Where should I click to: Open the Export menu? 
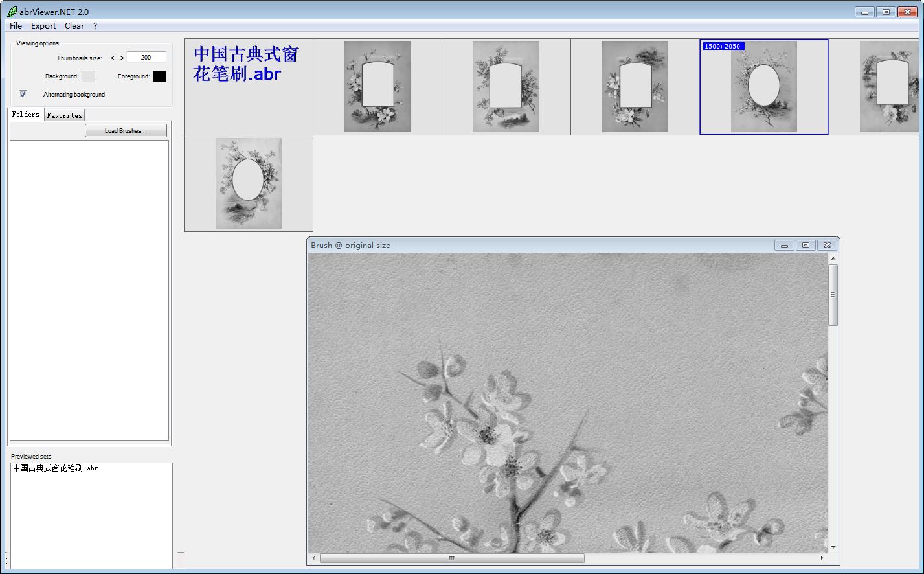click(x=43, y=26)
